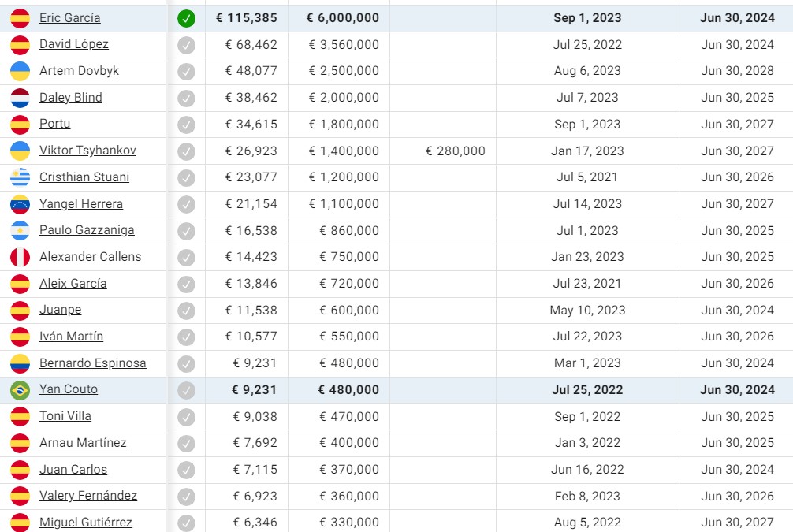Click the Venezuela flag beside Yangel Herrera
793x532 pixels.
click(x=20, y=204)
